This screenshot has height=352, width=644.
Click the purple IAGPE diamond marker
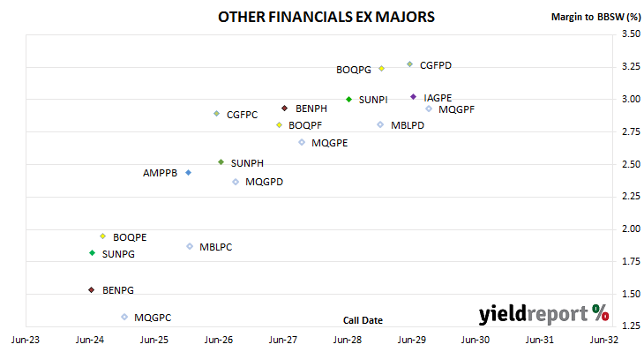point(414,97)
